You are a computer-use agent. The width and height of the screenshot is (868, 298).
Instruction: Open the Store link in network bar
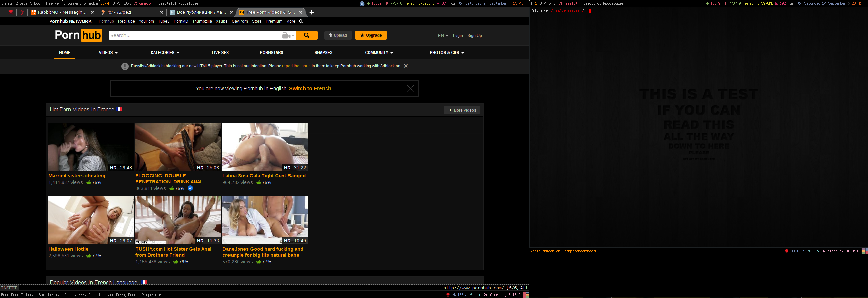256,21
